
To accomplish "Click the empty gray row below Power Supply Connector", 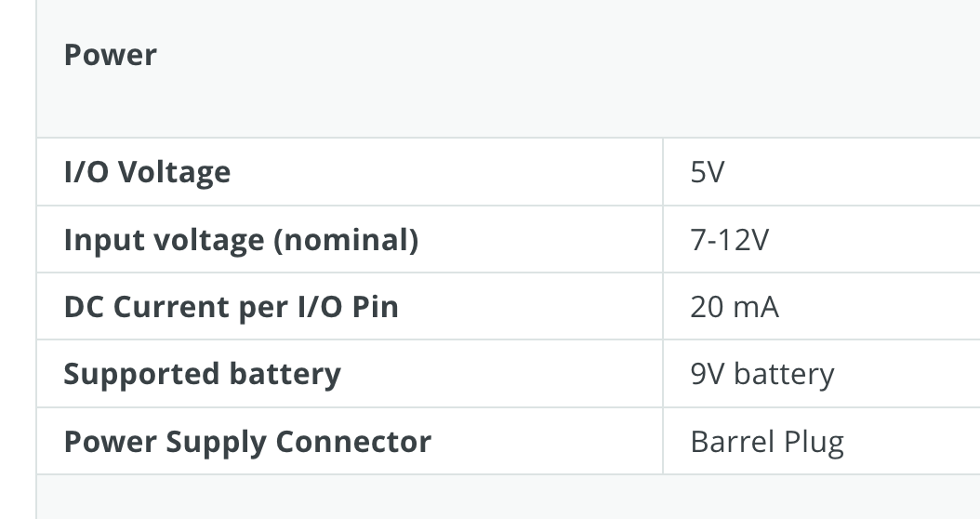I will (x=508, y=497).
